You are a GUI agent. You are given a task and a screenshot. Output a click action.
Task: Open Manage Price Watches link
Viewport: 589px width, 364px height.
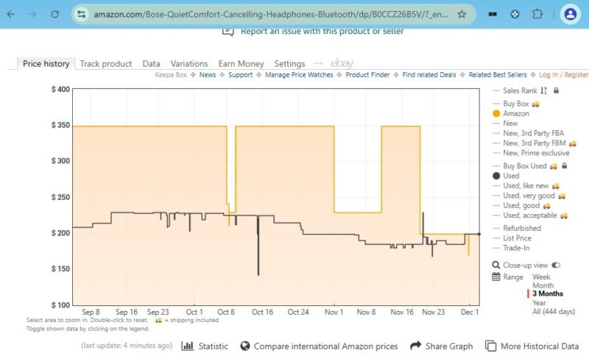(x=299, y=75)
